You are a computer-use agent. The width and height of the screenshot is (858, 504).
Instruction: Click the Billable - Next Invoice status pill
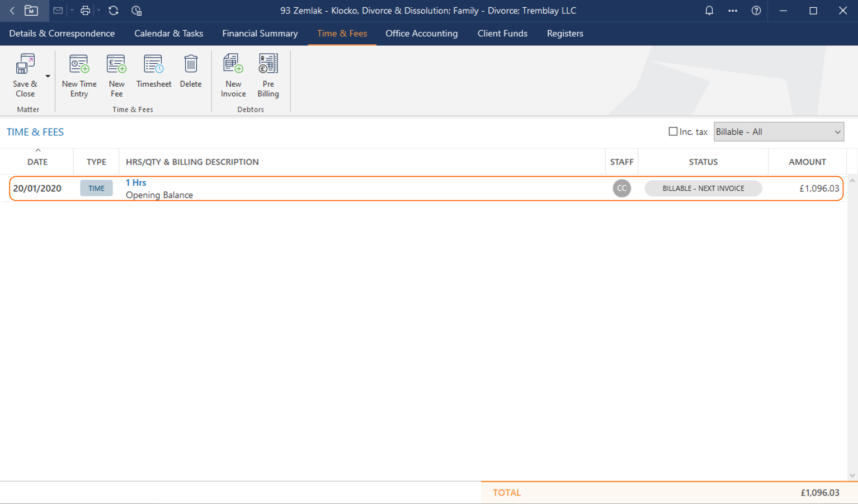703,189
